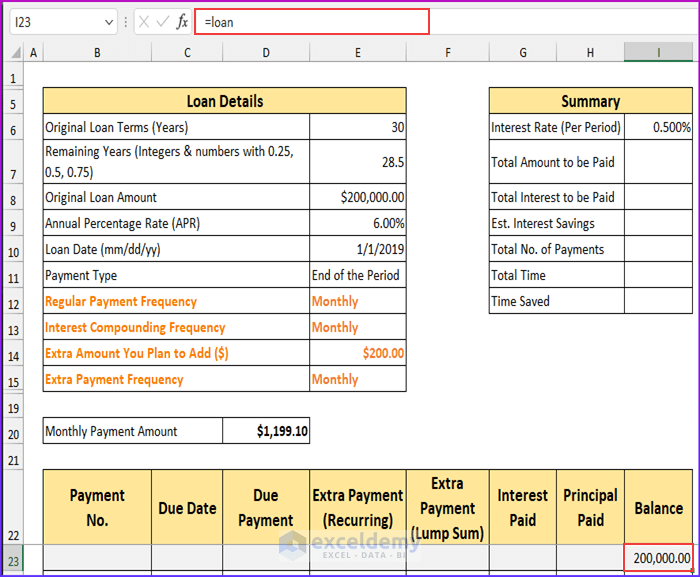Select row header 14
The width and height of the screenshot is (700, 577).
coord(12,354)
